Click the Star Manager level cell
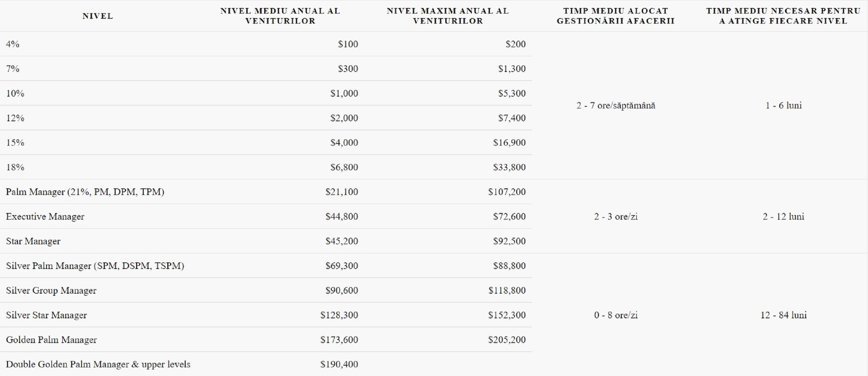Viewport: 868px width, 376px height. point(33,241)
